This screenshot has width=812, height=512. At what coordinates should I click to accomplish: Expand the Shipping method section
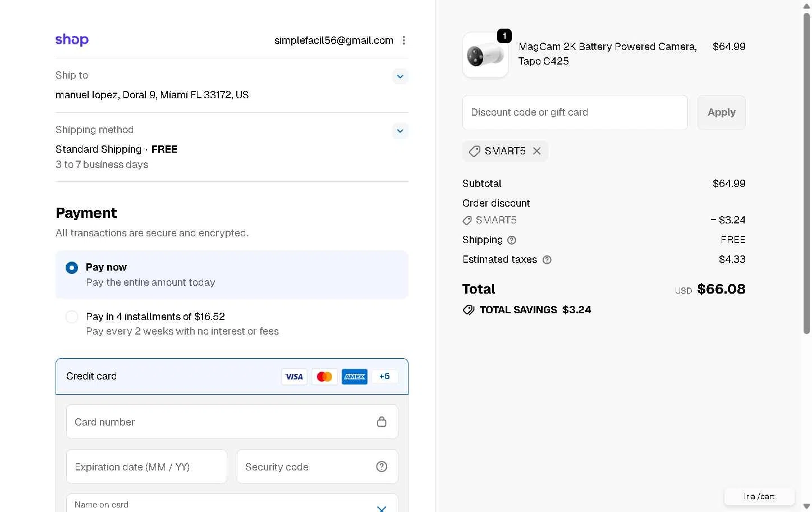pos(400,131)
